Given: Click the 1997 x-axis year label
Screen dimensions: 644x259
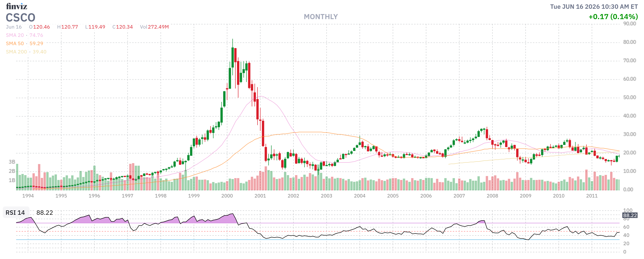Looking at the screenshot, I should point(128,196).
